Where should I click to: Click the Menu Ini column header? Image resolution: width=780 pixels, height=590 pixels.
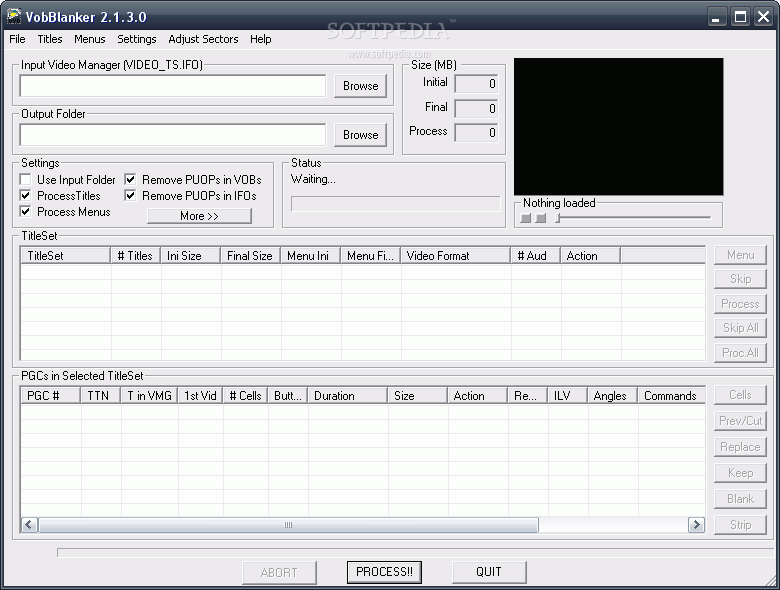pos(310,256)
